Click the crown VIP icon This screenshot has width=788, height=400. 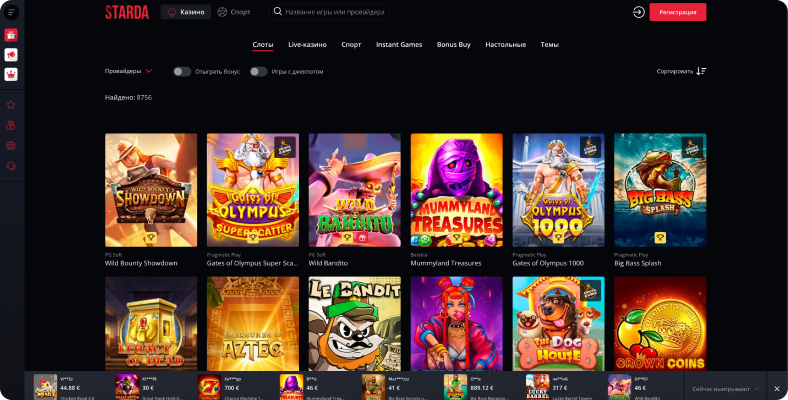[11, 74]
